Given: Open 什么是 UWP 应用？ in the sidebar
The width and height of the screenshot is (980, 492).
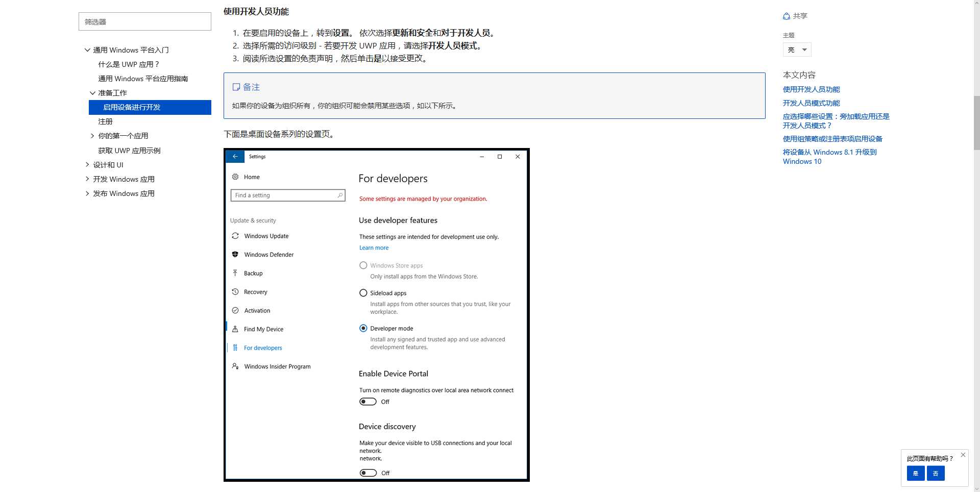Looking at the screenshot, I should [x=129, y=64].
